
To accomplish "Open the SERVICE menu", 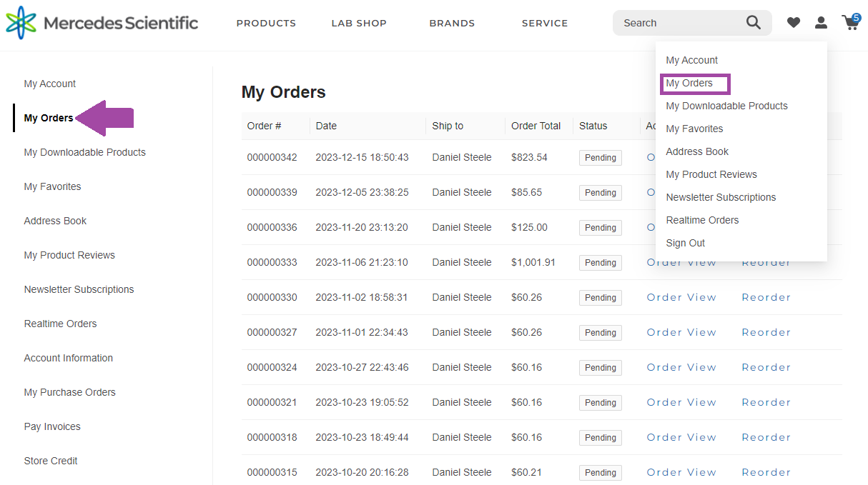I will tap(545, 23).
